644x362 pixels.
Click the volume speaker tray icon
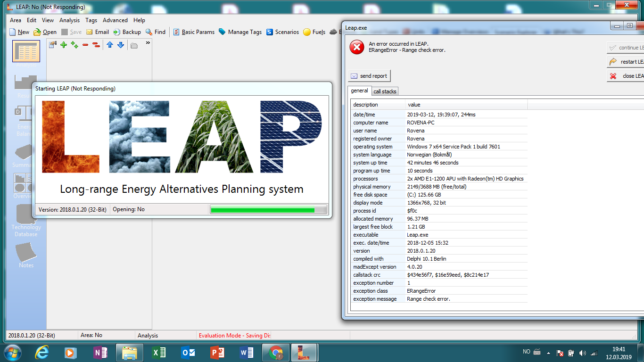click(582, 353)
